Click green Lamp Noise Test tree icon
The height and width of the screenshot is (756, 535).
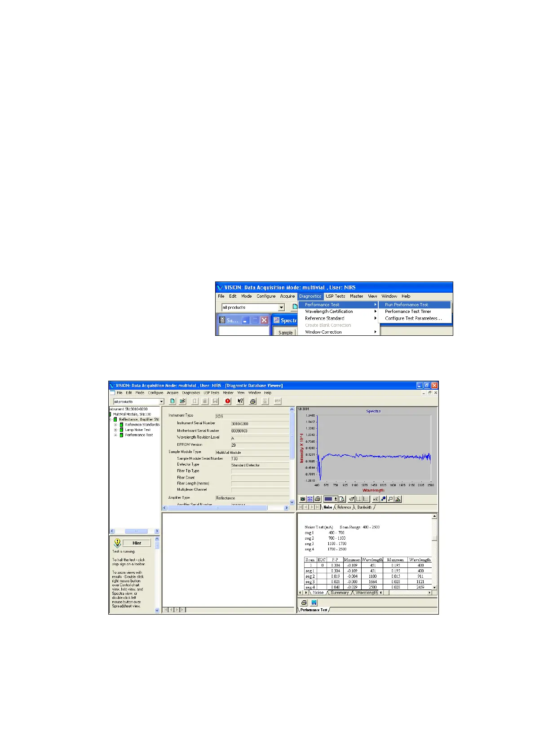click(x=121, y=430)
